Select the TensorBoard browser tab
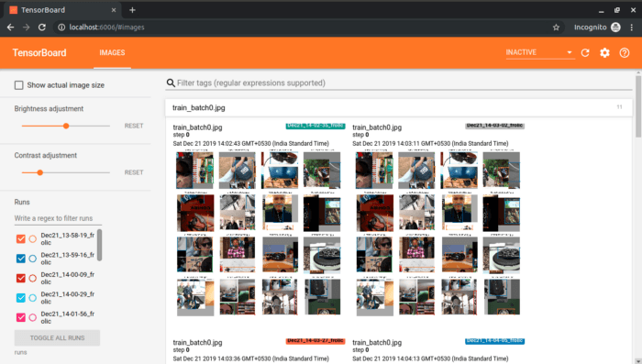Image resolution: width=642 pixels, height=364 pixels. (x=62, y=10)
